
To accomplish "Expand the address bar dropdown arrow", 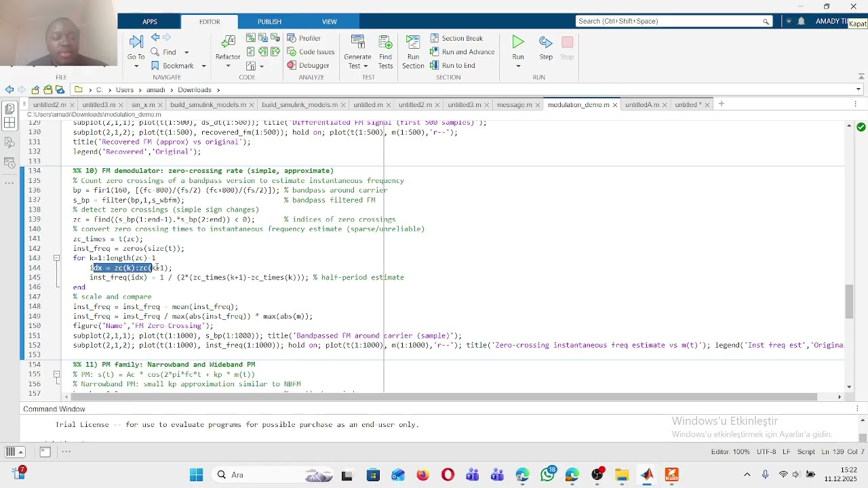I will pos(859,89).
